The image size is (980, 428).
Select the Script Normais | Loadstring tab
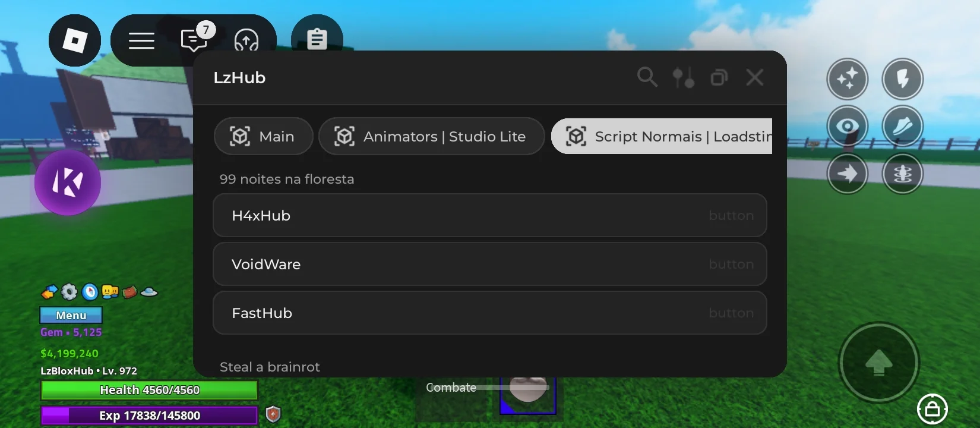(662, 136)
